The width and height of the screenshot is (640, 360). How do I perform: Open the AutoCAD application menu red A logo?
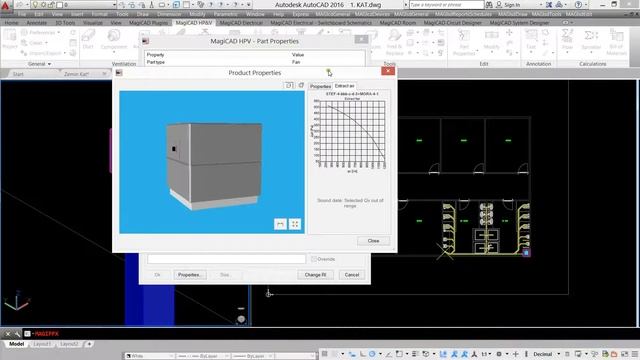click(x=5, y=5)
